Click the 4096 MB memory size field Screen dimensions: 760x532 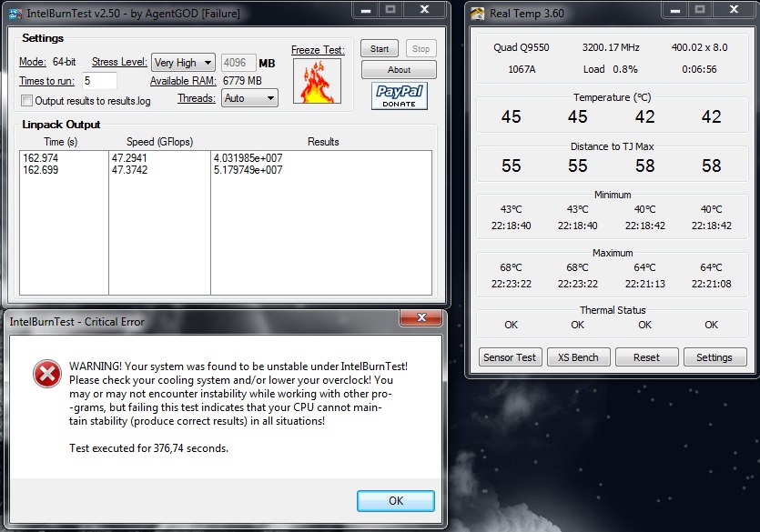tap(238, 63)
